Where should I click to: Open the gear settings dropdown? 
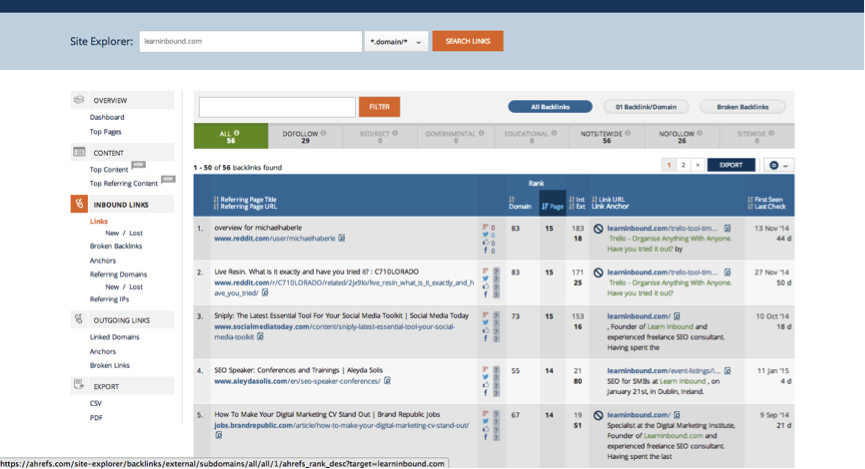pyautogui.click(x=779, y=165)
